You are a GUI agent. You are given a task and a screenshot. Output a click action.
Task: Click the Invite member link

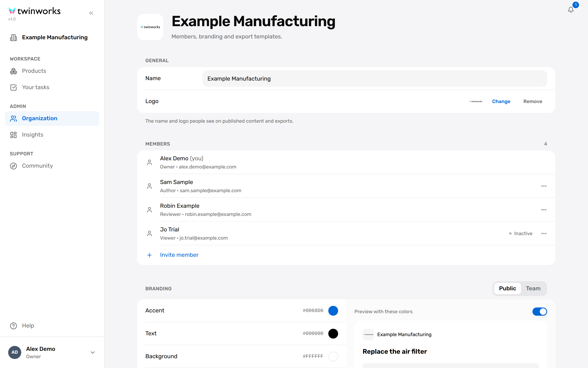pyautogui.click(x=179, y=255)
